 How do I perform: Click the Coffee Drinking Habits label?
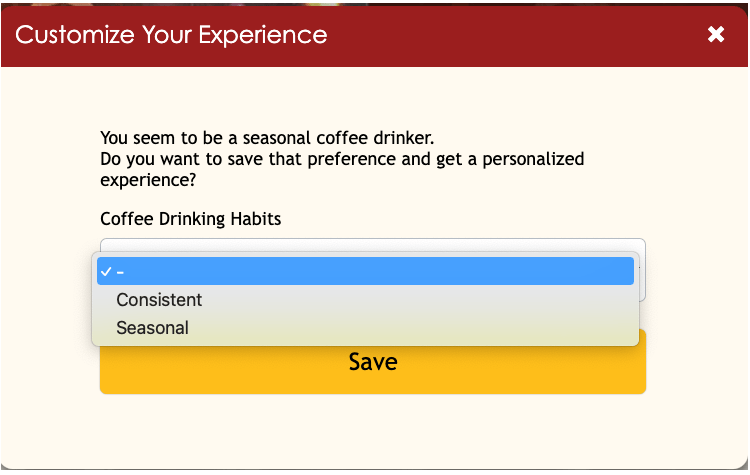point(190,218)
